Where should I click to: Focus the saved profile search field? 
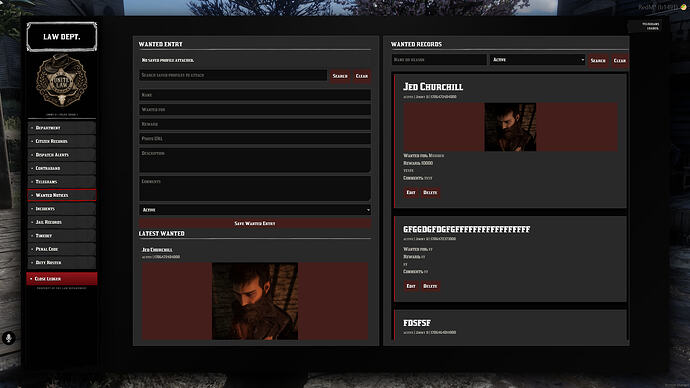(233, 75)
